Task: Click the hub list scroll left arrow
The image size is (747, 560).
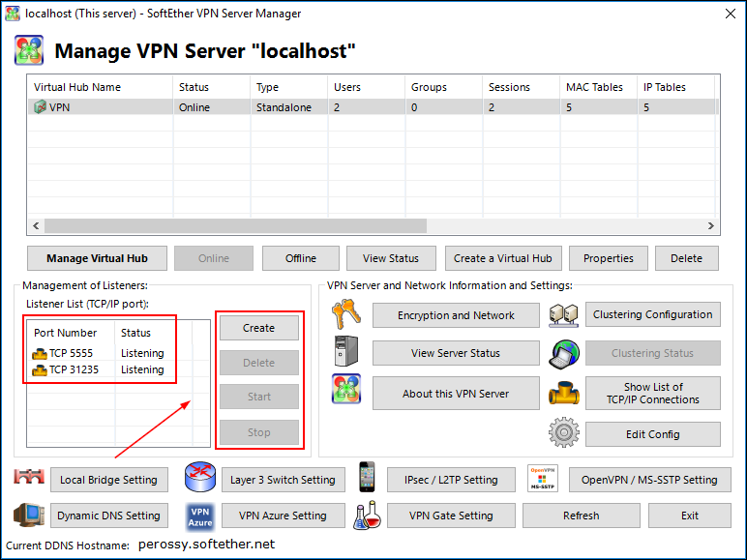Action: click(x=36, y=225)
